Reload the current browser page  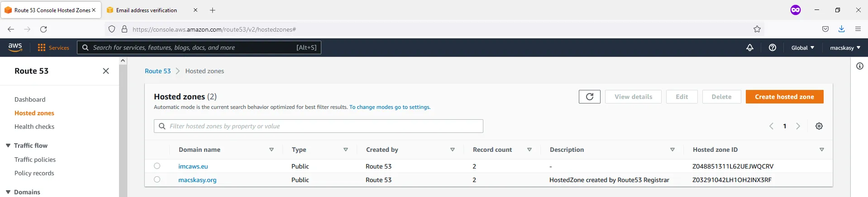point(43,29)
